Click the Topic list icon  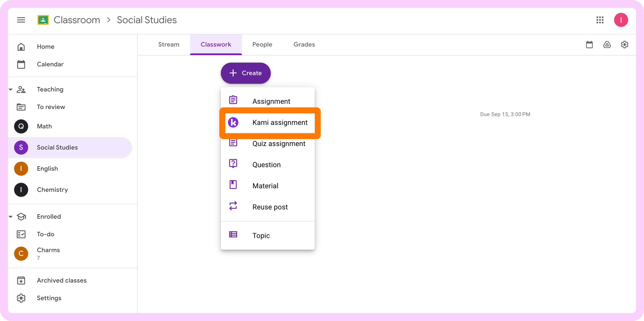click(x=233, y=234)
